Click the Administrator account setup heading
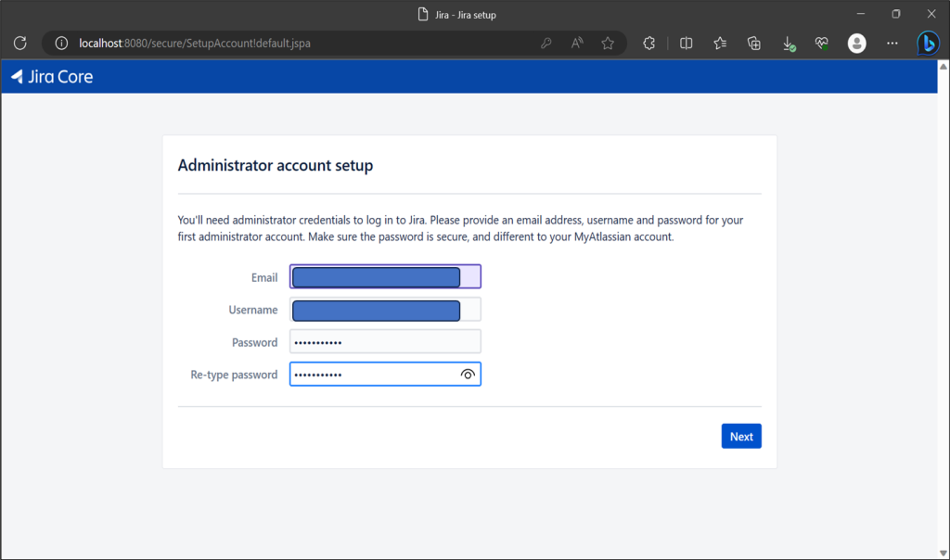 pos(275,165)
